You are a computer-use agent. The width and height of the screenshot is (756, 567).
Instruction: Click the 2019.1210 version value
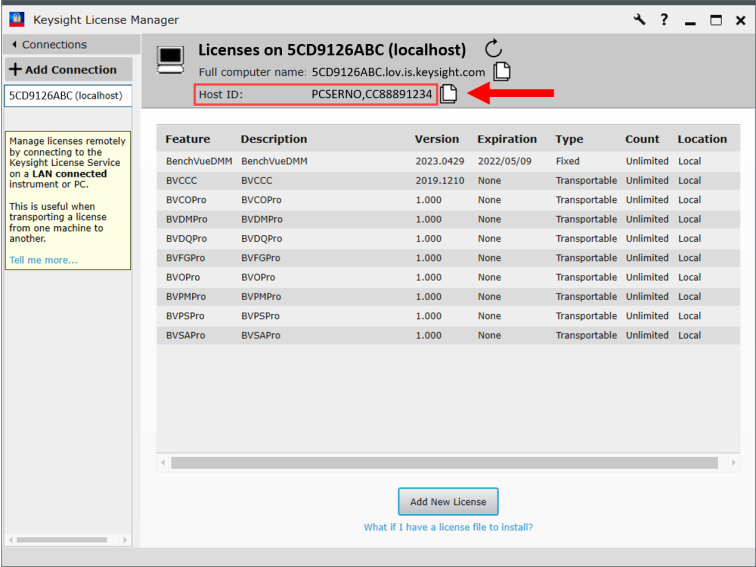(440, 180)
